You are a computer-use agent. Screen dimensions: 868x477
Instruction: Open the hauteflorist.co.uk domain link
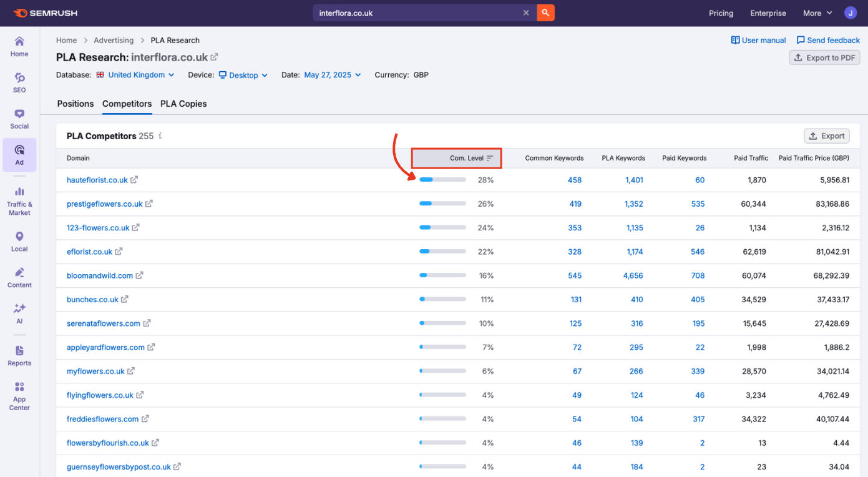(x=97, y=180)
